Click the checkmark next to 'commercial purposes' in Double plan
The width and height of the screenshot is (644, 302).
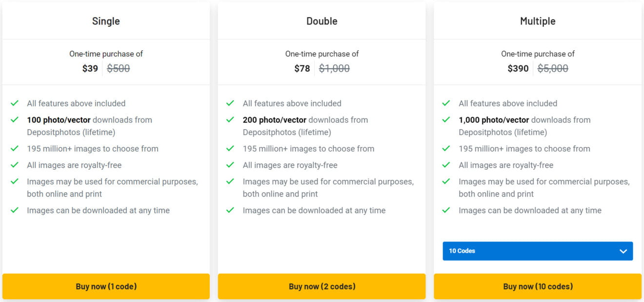pyautogui.click(x=230, y=181)
